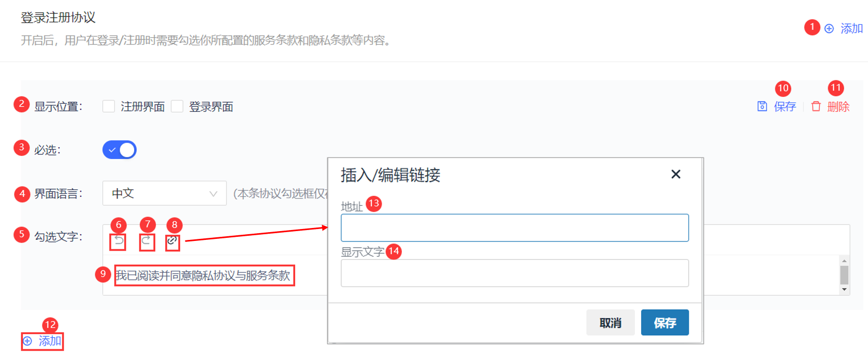Click the top-right plus circle add icon
The width and height of the screenshot is (868, 357).
point(829,29)
